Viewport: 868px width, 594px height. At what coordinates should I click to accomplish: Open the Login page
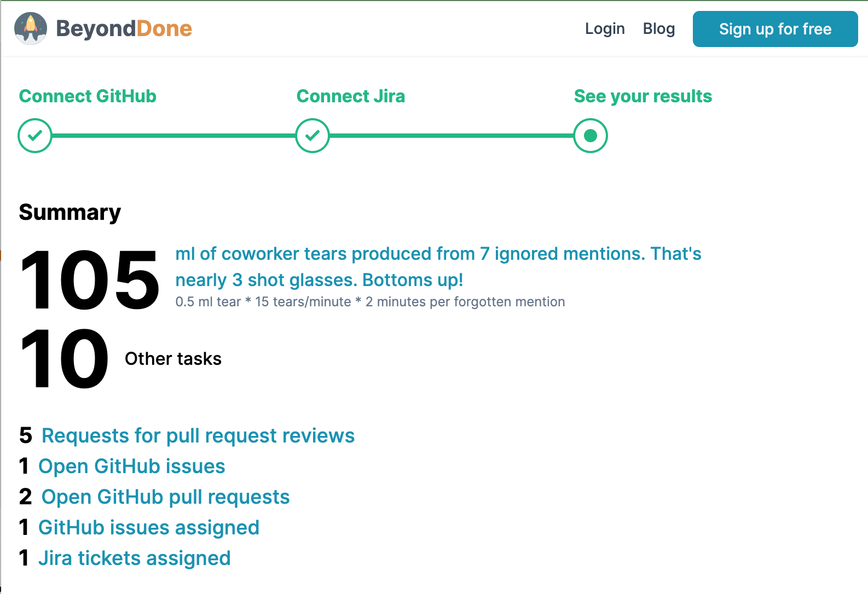(x=605, y=28)
